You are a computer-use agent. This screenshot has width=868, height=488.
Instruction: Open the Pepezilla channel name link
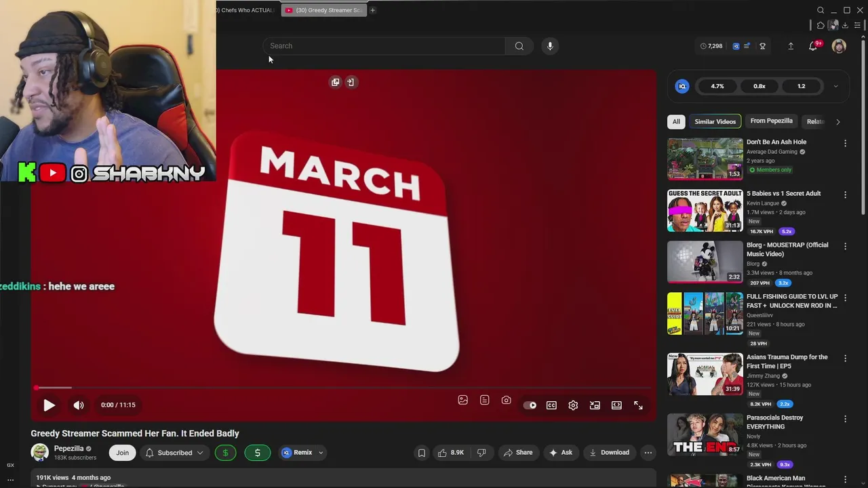pyautogui.click(x=68, y=449)
